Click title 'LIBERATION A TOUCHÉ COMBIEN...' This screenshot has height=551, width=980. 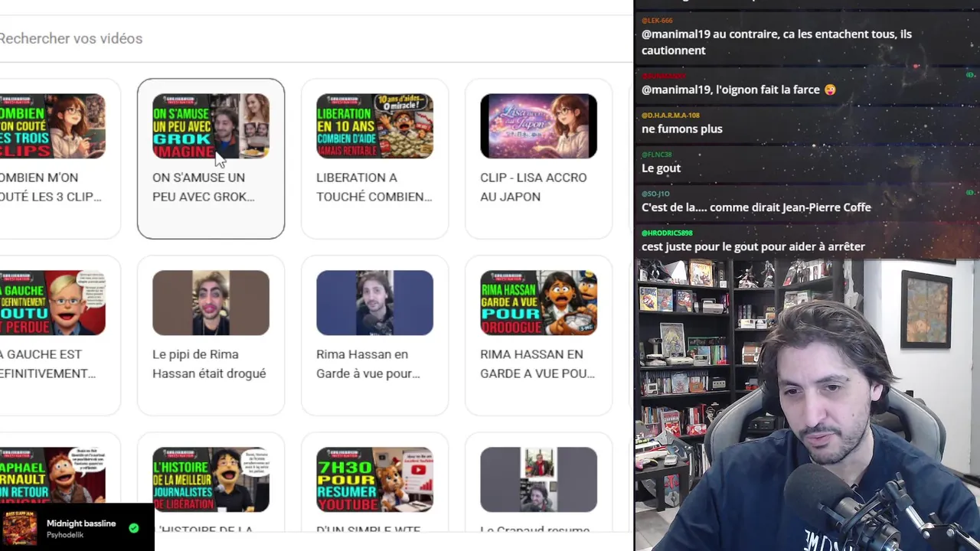374,187
